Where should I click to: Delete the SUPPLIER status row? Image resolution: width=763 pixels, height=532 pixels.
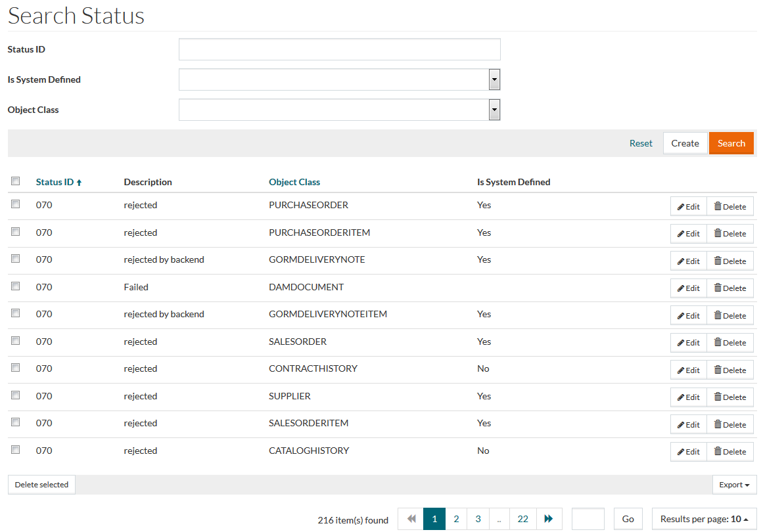pyautogui.click(x=729, y=397)
